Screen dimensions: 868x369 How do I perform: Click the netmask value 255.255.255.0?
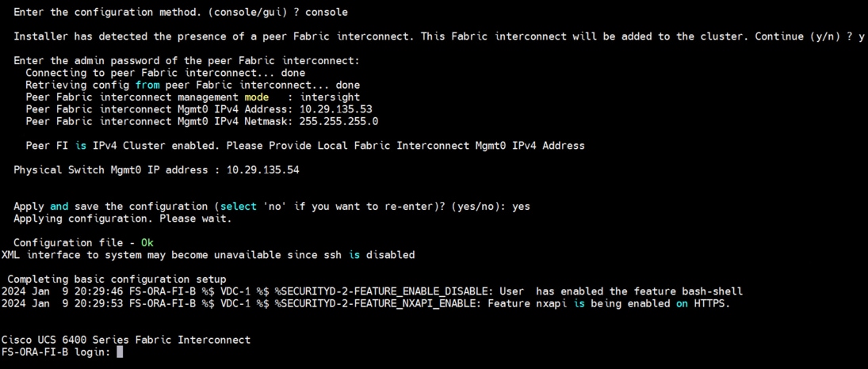pos(335,121)
